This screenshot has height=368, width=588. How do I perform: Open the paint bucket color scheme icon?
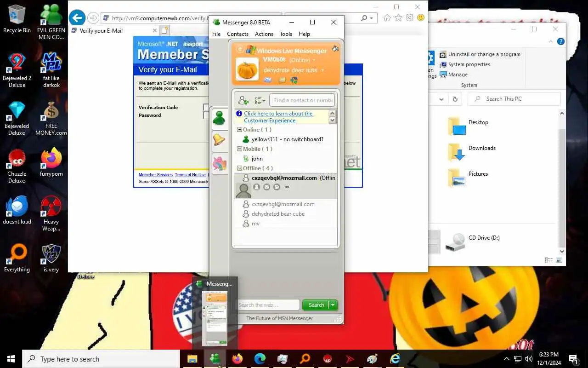coord(335,48)
